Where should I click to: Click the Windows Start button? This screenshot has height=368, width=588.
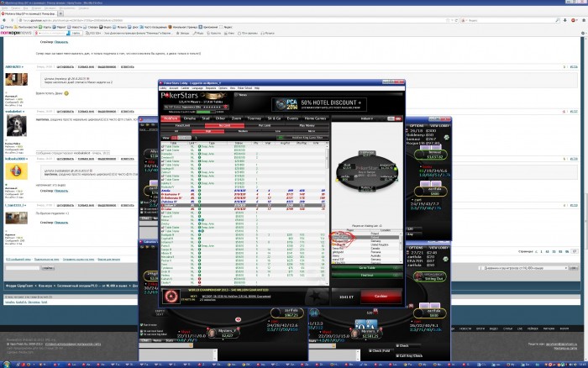click(x=6, y=365)
